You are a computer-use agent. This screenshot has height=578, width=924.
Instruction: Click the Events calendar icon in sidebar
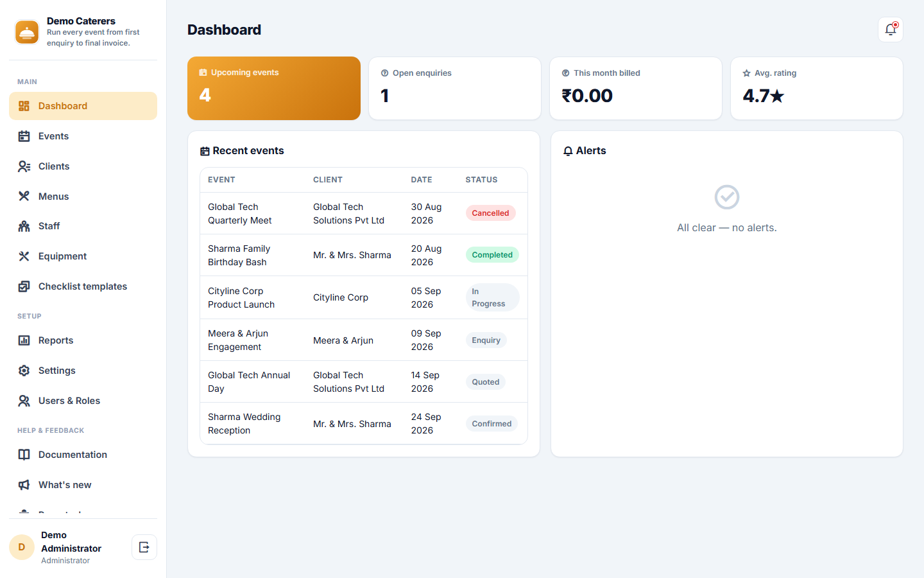coord(24,136)
